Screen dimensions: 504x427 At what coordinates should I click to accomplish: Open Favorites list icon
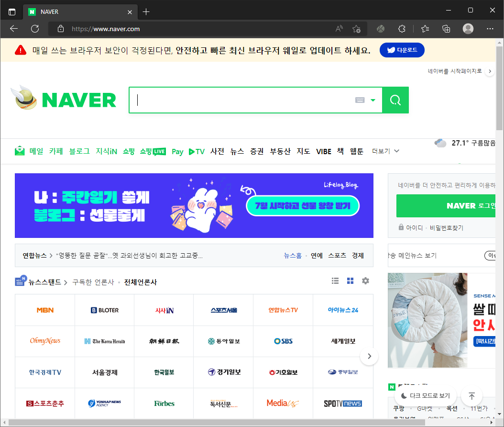coord(425,29)
